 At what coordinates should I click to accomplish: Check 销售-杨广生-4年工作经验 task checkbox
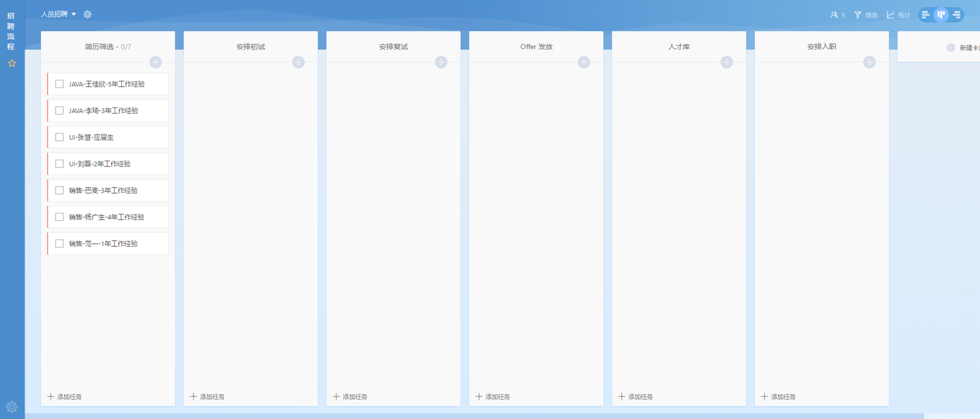(59, 217)
